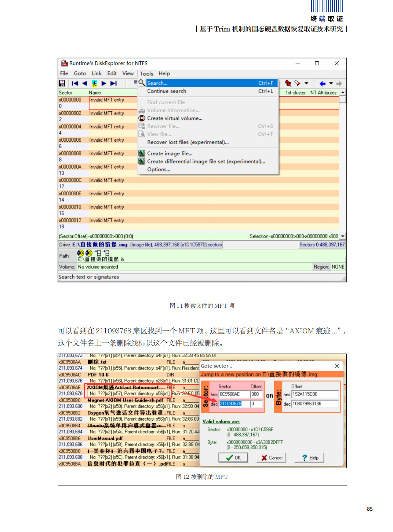Image resolution: width=393 pixels, height=532 pixels.
Task: Click Cancel in Goto sector dialog
Action: coord(272,457)
